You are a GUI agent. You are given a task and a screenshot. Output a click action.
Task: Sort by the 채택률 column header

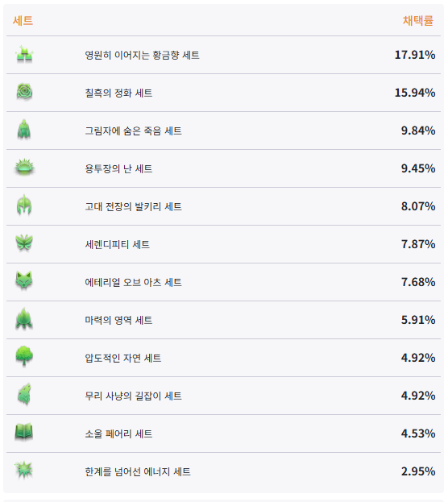pos(418,20)
